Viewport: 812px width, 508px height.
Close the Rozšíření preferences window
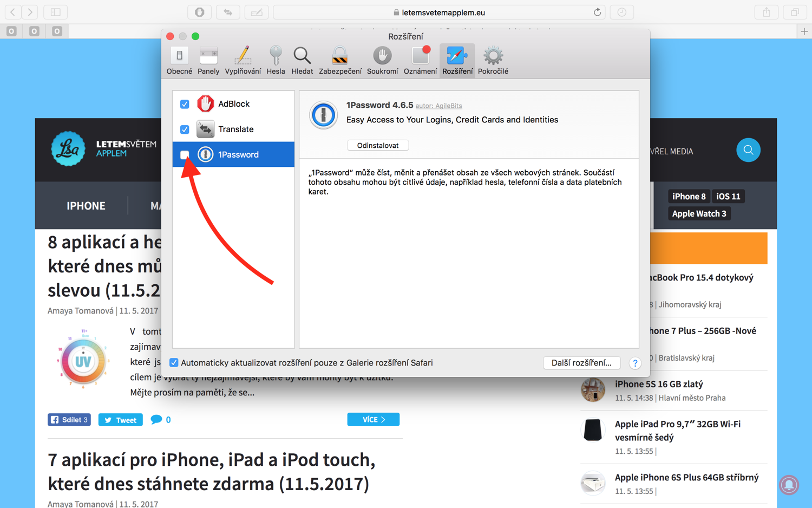[170, 36]
